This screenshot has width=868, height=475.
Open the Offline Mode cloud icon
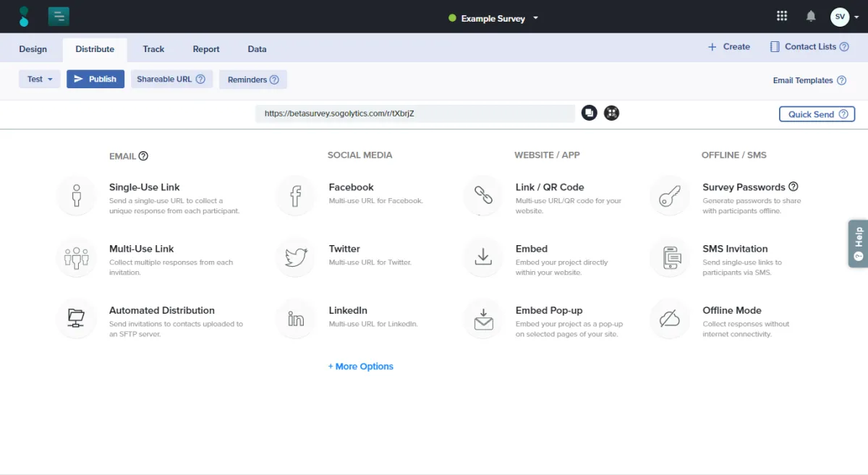pyautogui.click(x=670, y=319)
